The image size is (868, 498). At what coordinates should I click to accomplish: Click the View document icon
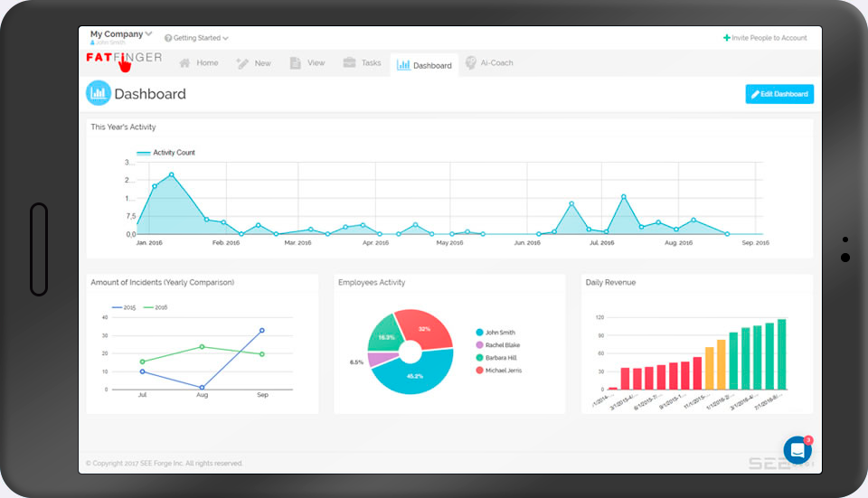[295, 63]
